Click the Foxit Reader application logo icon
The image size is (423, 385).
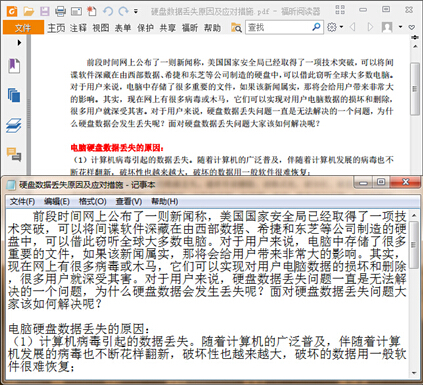(12, 11)
